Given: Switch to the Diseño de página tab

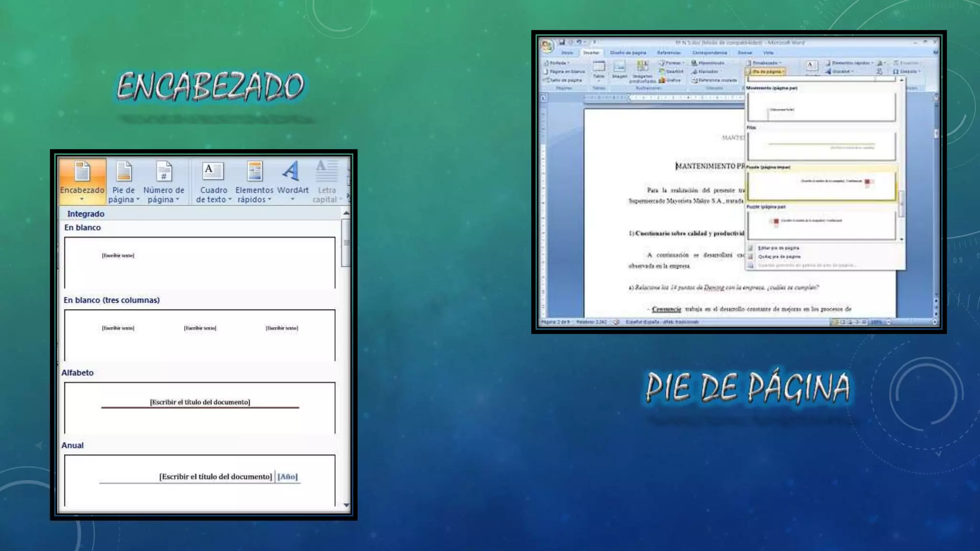Looking at the screenshot, I should [x=628, y=53].
